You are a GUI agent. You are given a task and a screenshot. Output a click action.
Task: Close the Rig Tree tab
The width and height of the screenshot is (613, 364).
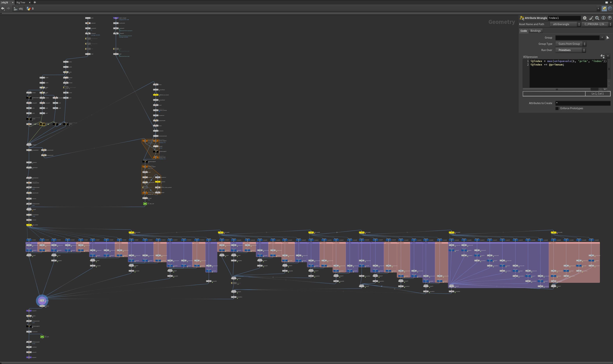point(30,2)
